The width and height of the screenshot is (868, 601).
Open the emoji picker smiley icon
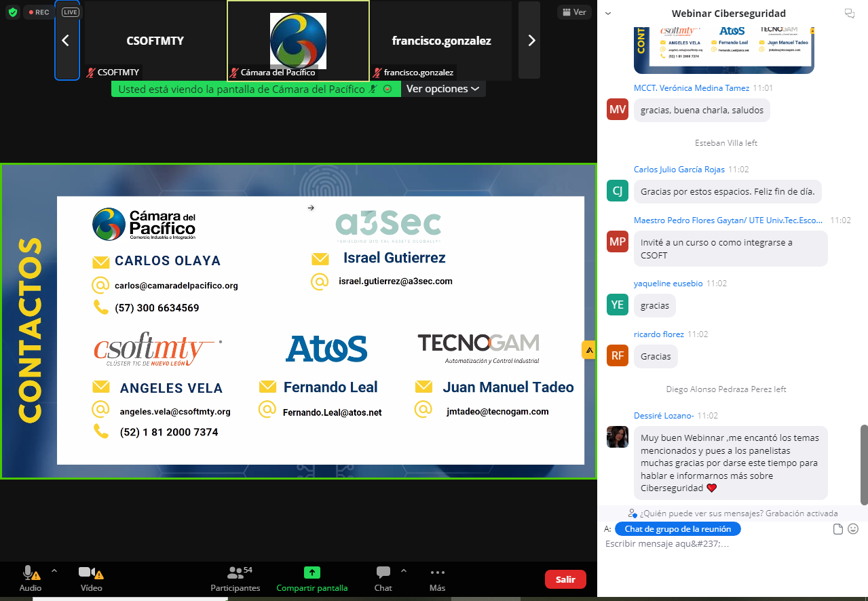click(853, 529)
